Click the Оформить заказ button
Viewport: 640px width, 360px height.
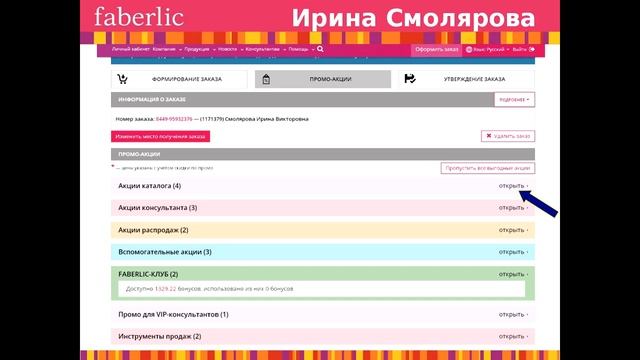pyautogui.click(x=436, y=50)
